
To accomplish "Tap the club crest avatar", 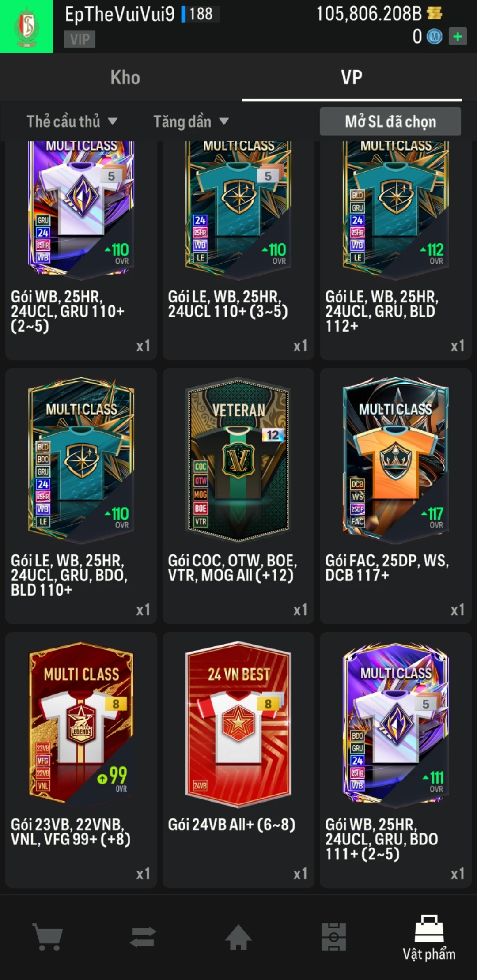I will point(26,26).
